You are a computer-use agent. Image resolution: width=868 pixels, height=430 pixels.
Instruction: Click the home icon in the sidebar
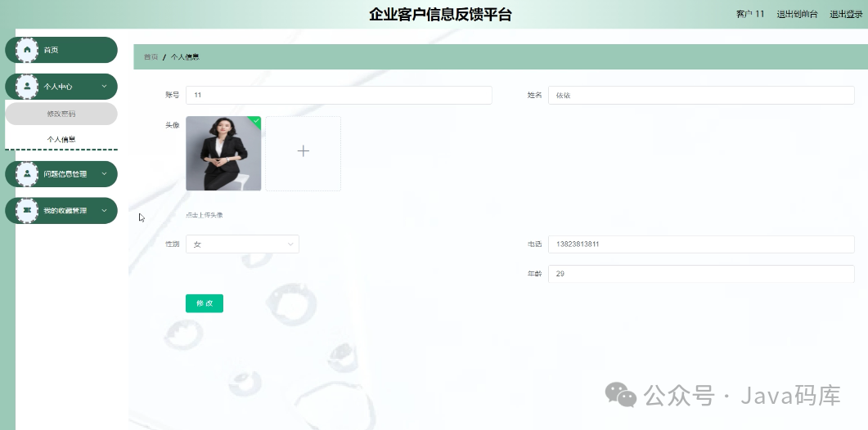pos(27,50)
